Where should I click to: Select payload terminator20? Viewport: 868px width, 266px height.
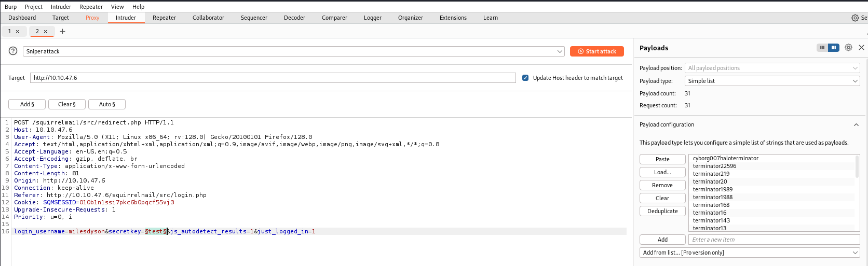(x=710, y=181)
